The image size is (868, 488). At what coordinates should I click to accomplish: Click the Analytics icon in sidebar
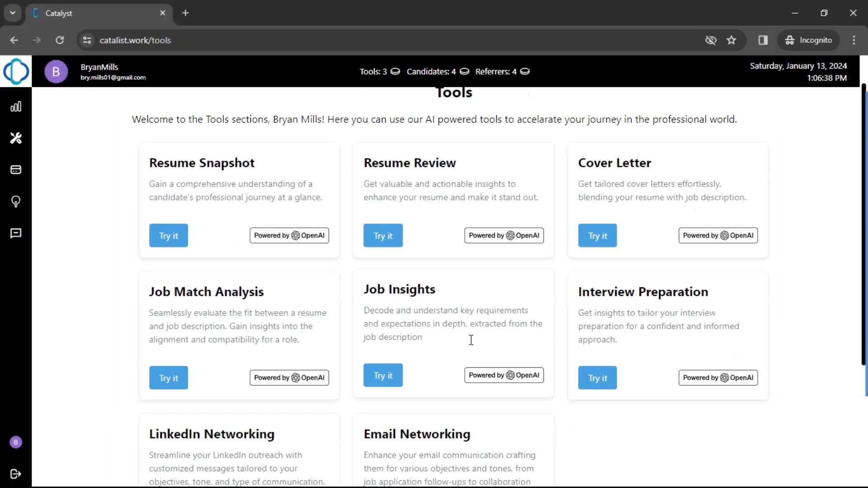coord(16,107)
